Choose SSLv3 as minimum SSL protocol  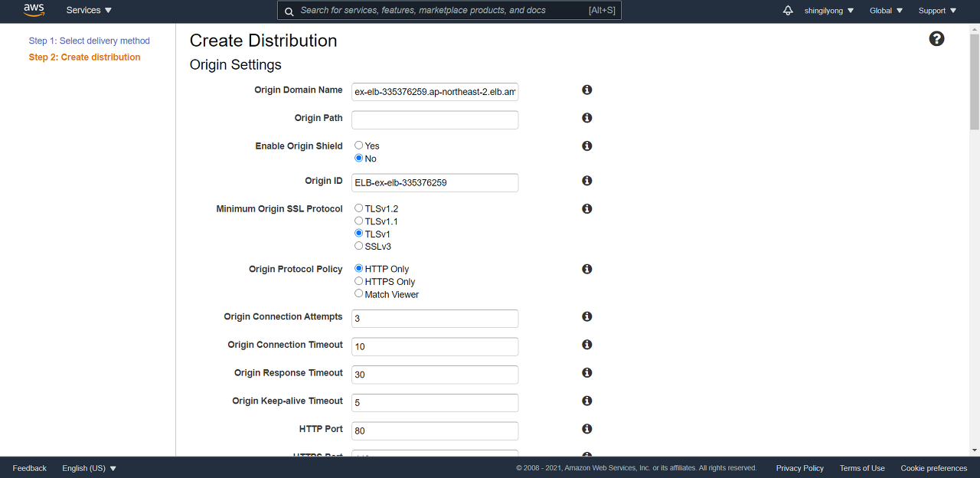pyautogui.click(x=358, y=246)
